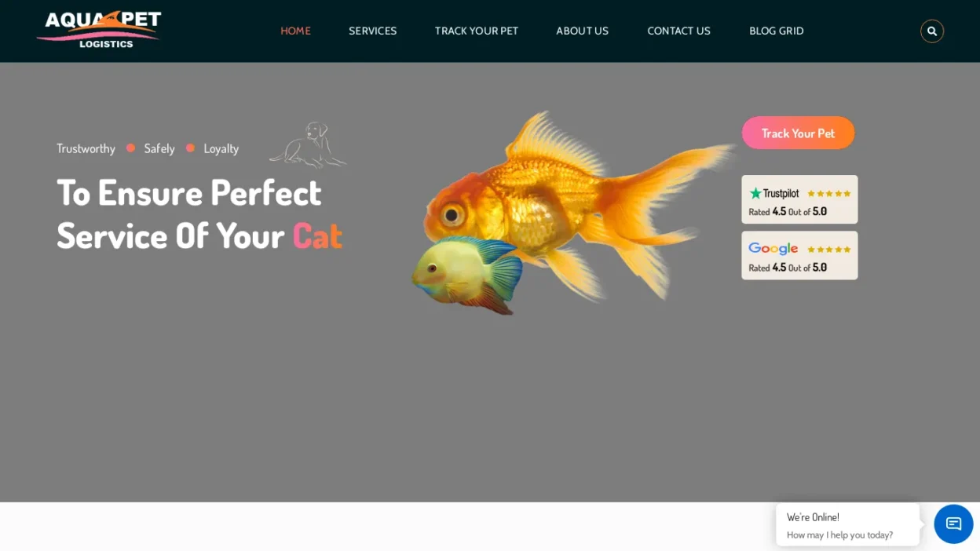
Task: Click the dog and cat outline illustration
Action: click(x=309, y=144)
